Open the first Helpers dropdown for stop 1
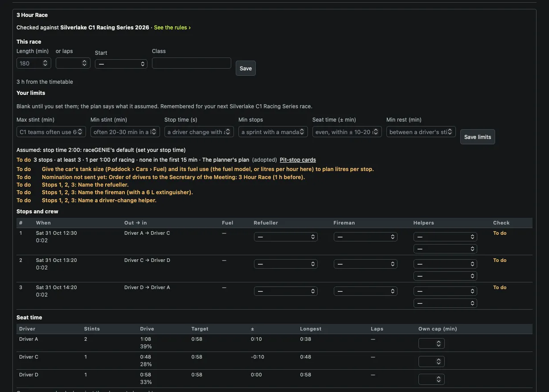The image size is (549, 392). 445,237
